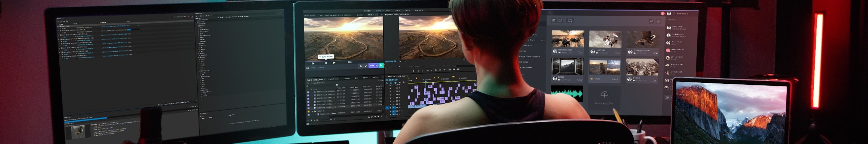The image size is (868, 144).
Task: Open the Beach Sunset buffalo thumbnail
Action: pyautogui.click(x=568, y=39)
